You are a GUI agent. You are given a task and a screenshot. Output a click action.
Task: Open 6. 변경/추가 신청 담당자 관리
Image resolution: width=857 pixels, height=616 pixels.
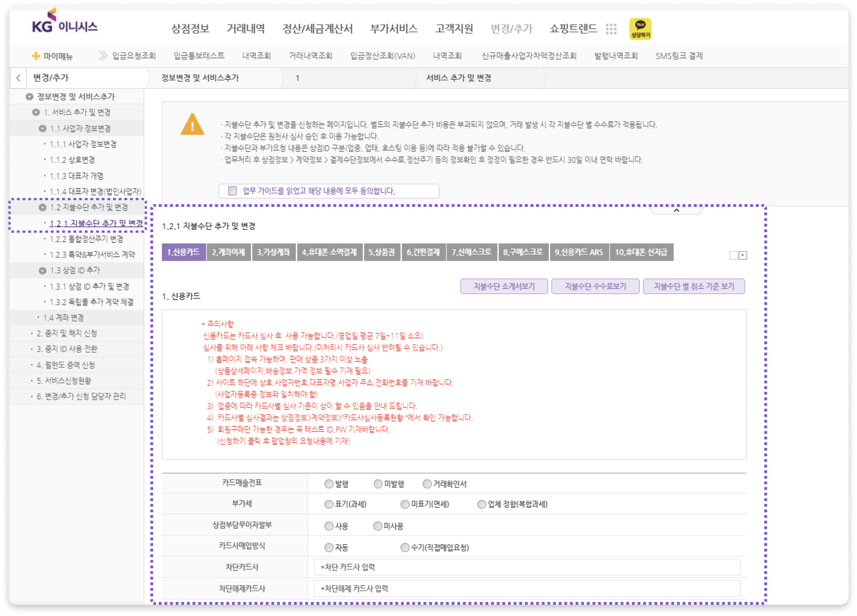click(x=81, y=396)
